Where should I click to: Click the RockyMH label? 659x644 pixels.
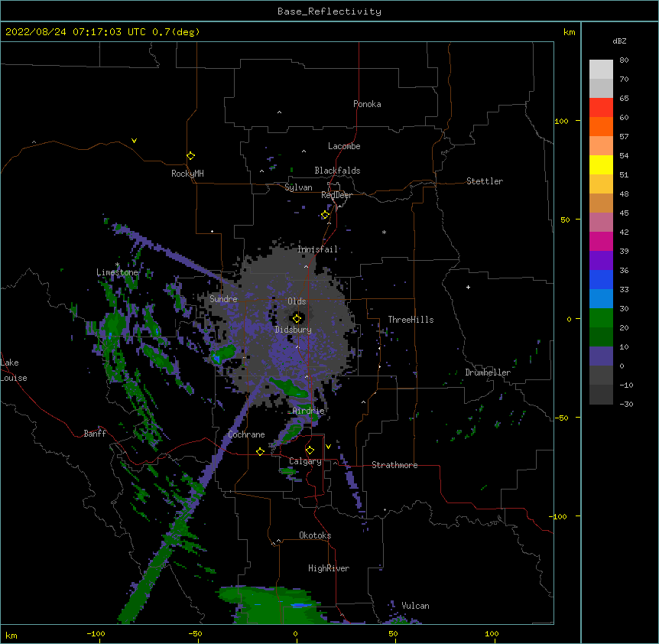pyautogui.click(x=187, y=174)
